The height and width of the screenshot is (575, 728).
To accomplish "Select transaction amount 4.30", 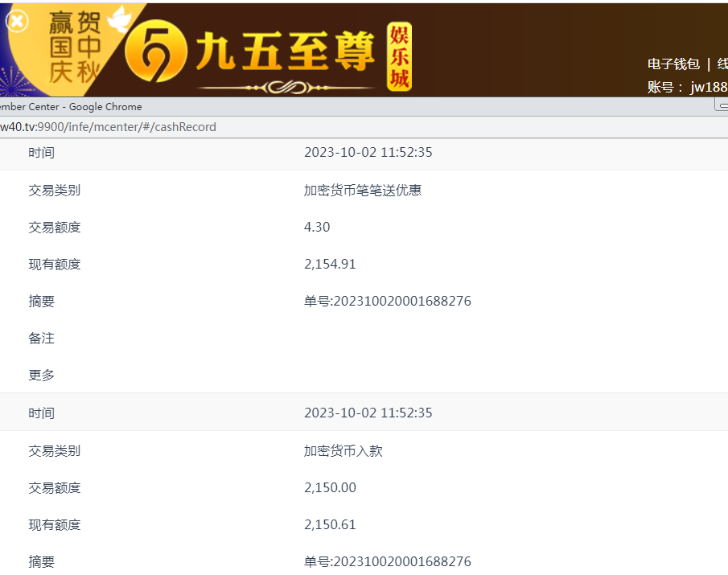I will coord(317,227).
